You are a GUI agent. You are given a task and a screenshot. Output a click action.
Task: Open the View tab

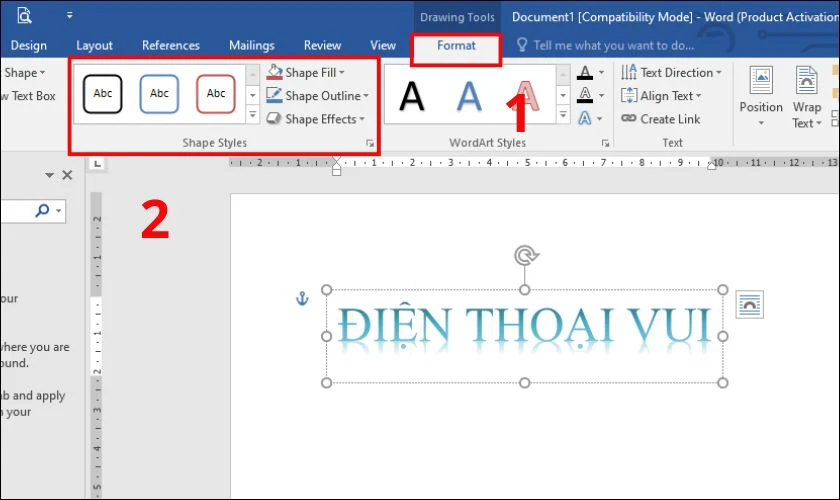point(382,46)
